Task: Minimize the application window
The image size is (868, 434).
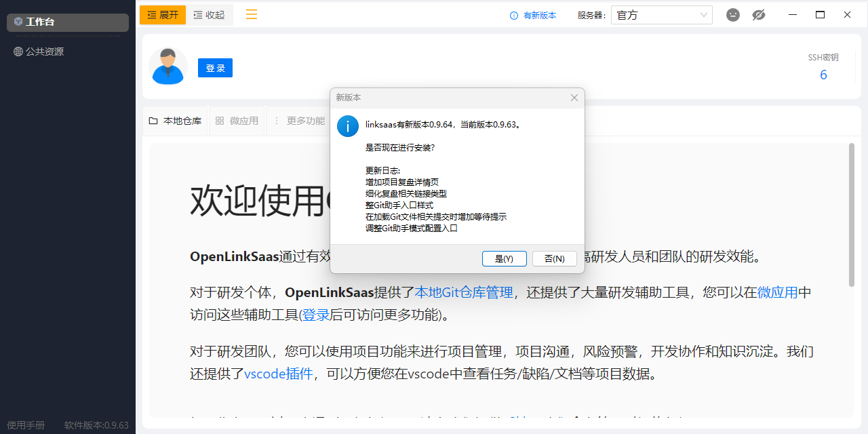Action: point(793,14)
